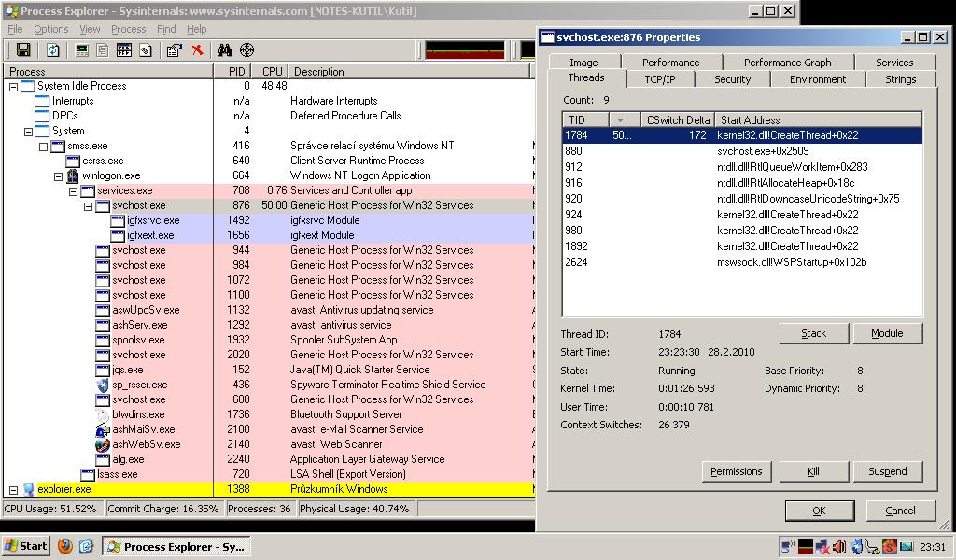Switch to the Performance Graph tab
This screenshot has height=560, width=956.
(787, 63)
